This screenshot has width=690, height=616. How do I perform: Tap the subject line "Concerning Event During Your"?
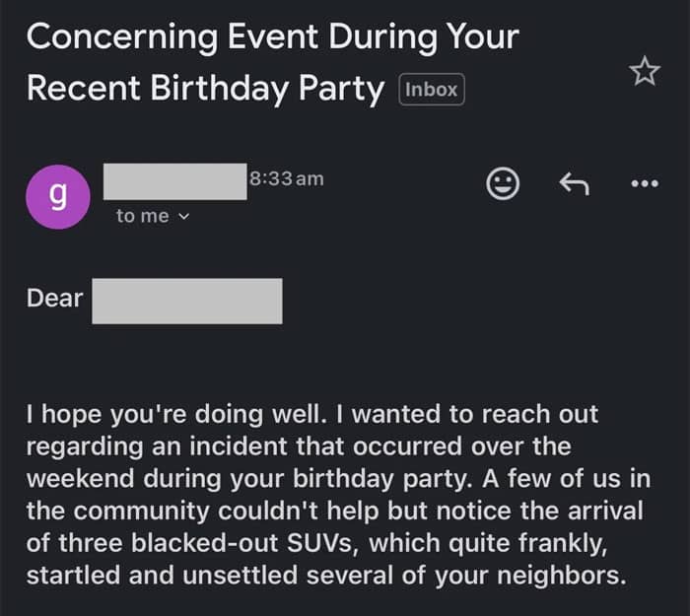point(272,37)
